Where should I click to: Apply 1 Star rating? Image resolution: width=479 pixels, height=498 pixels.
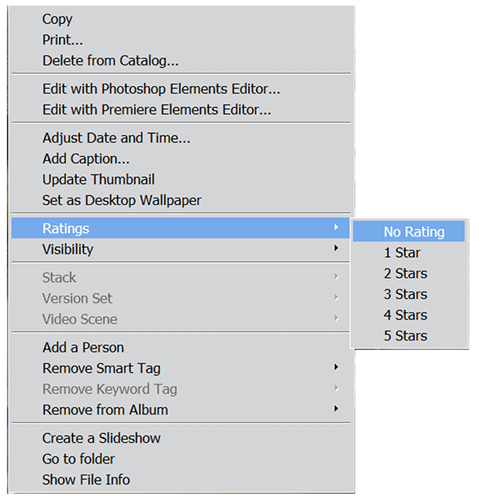click(x=409, y=253)
